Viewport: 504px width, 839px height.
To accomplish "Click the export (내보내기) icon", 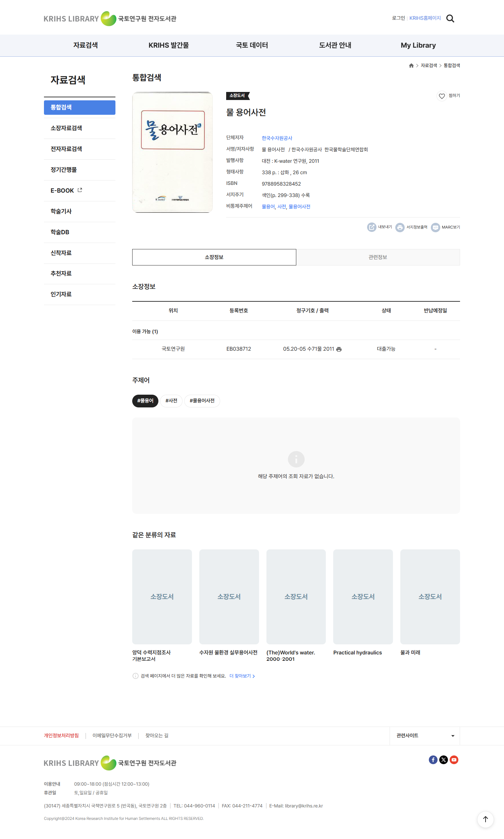I will (x=371, y=227).
